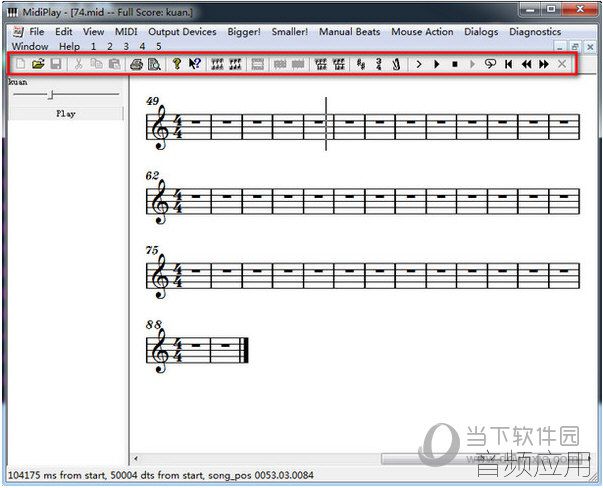Image resolution: width=603 pixels, height=488 pixels.
Task: Maximize the MidiPlay main window
Action: [x=551, y=9]
